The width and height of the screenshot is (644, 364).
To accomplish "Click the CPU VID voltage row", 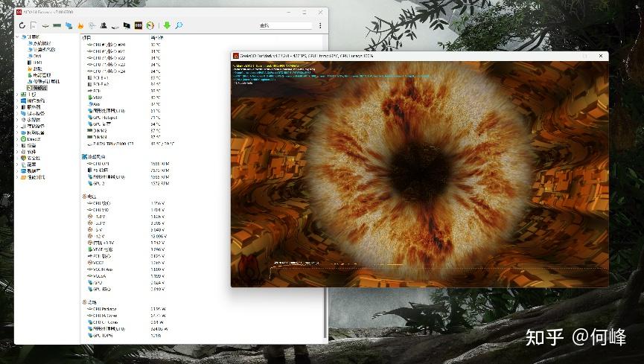I will point(126,210).
